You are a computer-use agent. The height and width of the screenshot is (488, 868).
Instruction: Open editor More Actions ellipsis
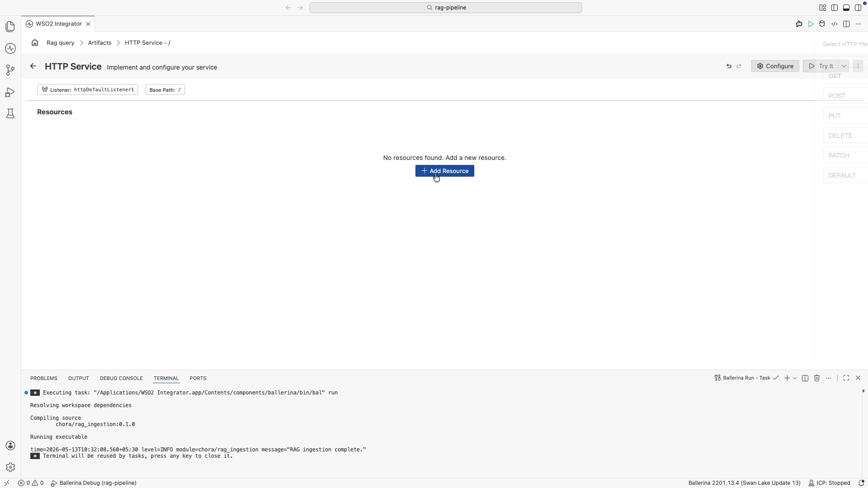[858, 24]
